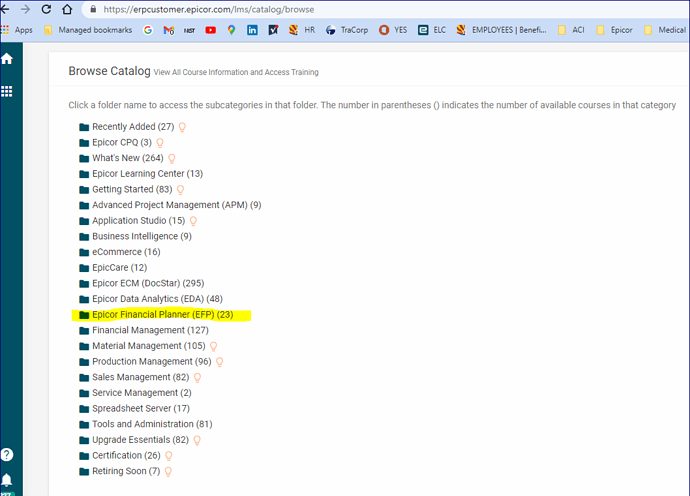Click lightbulb icon next to Getting Started
Screen dimensions: 690x496
tap(180, 190)
